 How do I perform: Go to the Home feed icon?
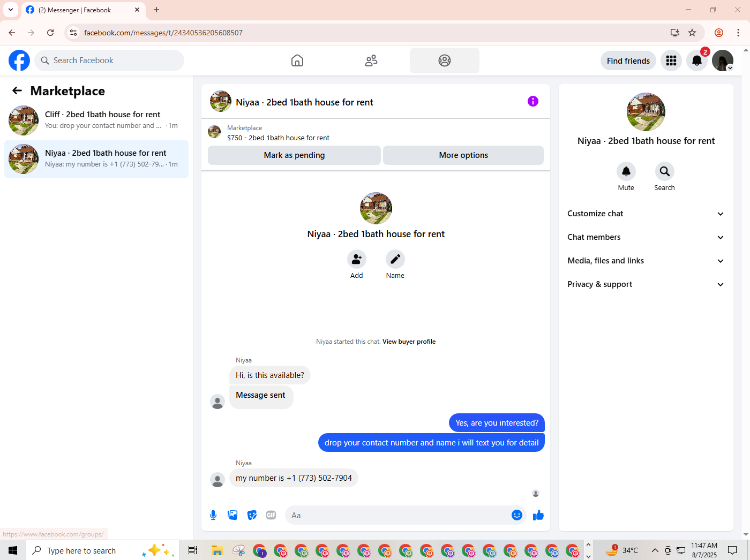pyautogui.click(x=297, y=60)
